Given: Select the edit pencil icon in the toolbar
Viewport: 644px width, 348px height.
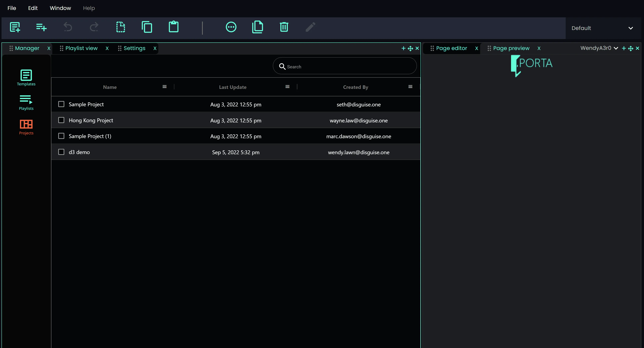Looking at the screenshot, I should coord(310,27).
